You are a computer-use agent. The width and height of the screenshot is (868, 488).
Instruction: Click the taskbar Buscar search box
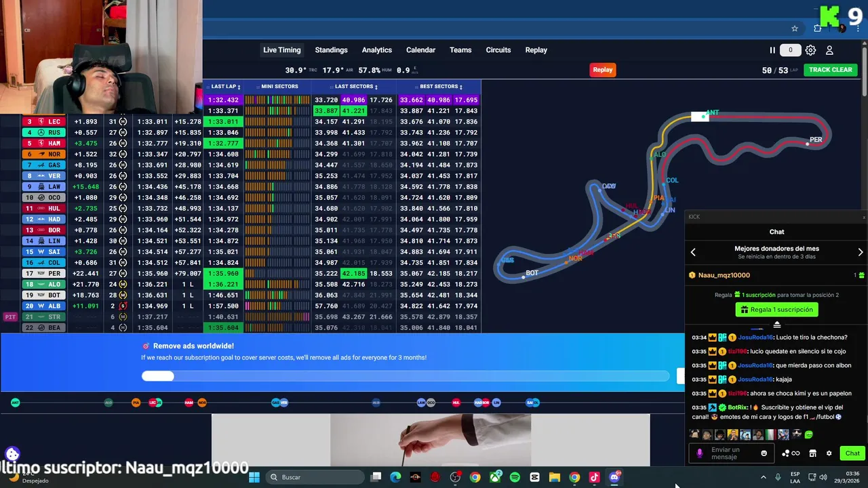tap(313, 477)
